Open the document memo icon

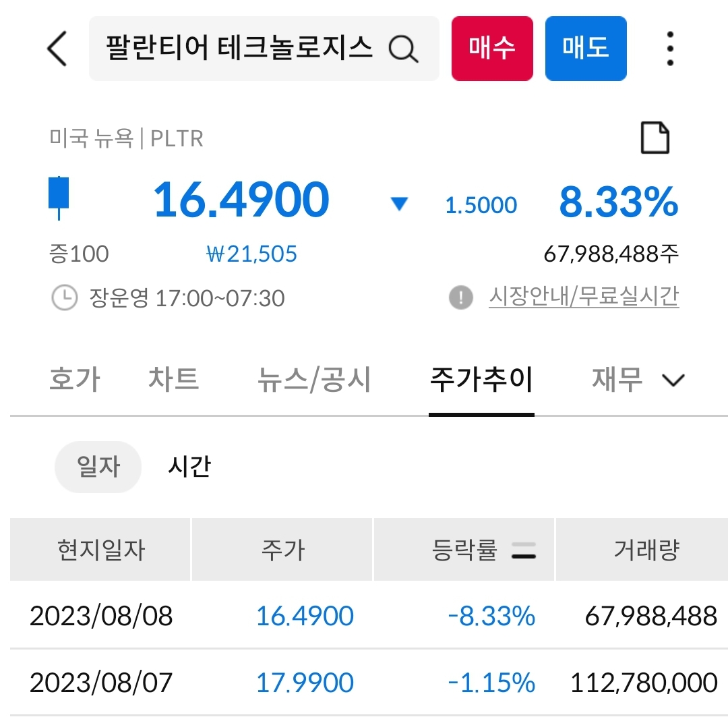pyautogui.click(x=655, y=138)
